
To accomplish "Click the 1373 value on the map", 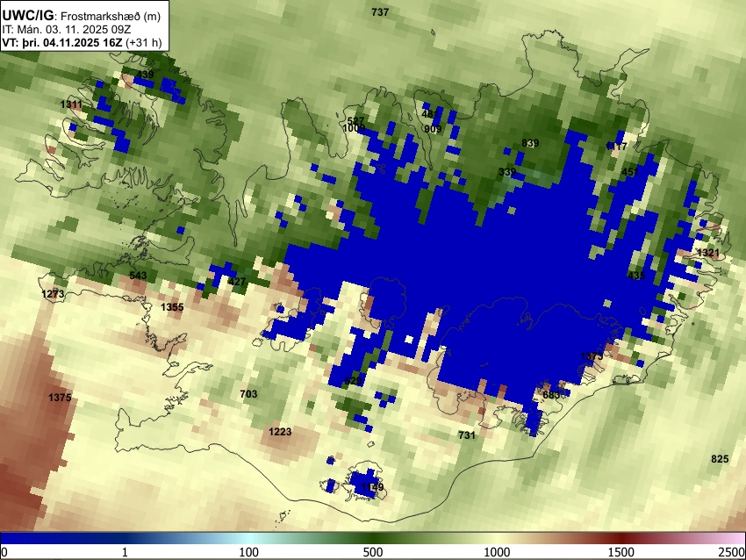I will (x=592, y=356).
